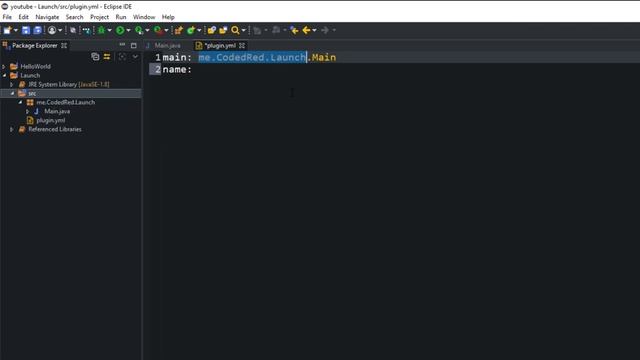Expand the Main.java node
Image resolution: width=640 pixels, height=360 pixels.
point(27,111)
